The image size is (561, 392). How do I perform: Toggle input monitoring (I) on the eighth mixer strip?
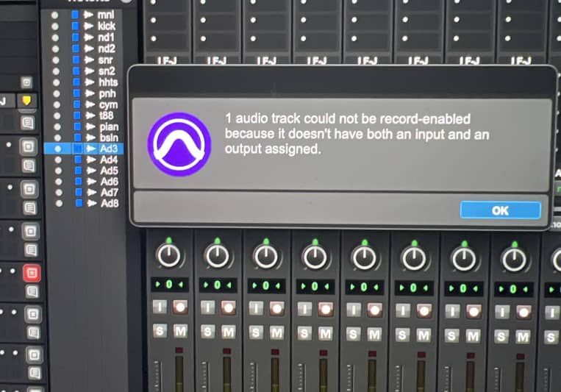[x=502, y=312]
